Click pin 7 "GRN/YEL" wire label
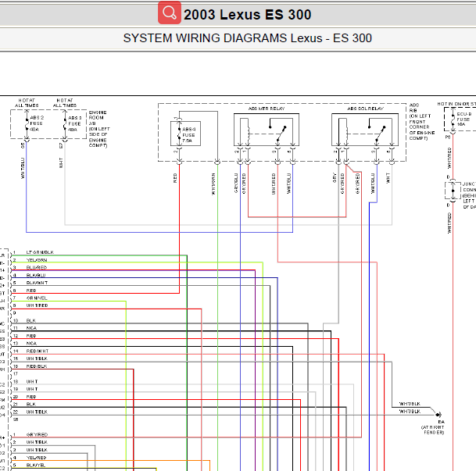The image size is (476, 471). [x=37, y=298]
